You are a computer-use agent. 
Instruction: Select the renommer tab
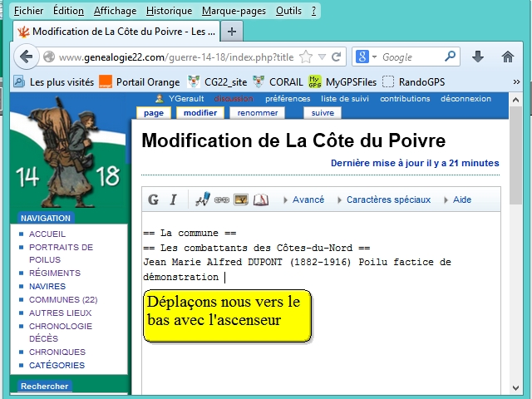click(258, 113)
